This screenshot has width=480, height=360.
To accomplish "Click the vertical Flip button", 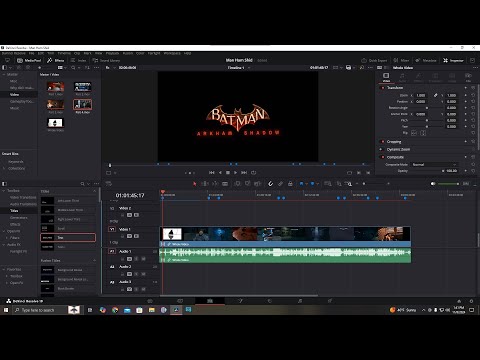I will tap(423, 133).
